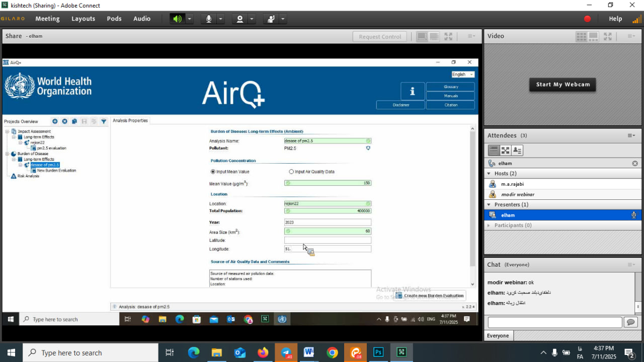Open Video pod options menu

631,36
